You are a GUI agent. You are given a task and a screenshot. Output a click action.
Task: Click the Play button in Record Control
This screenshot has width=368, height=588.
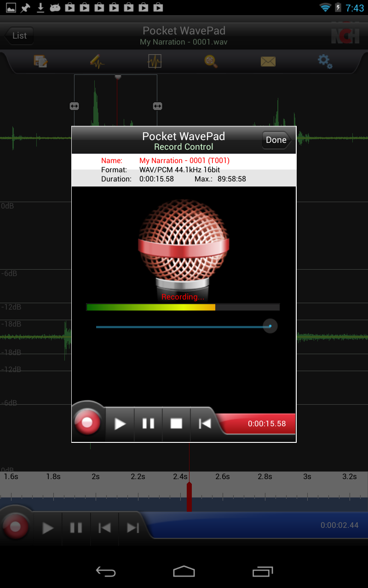(120, 424)
